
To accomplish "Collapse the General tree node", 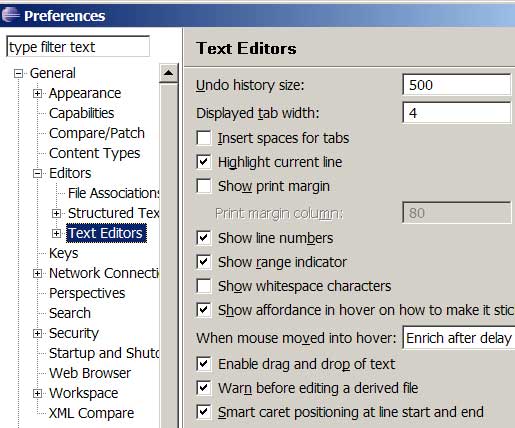I will [x=19, y=73].
